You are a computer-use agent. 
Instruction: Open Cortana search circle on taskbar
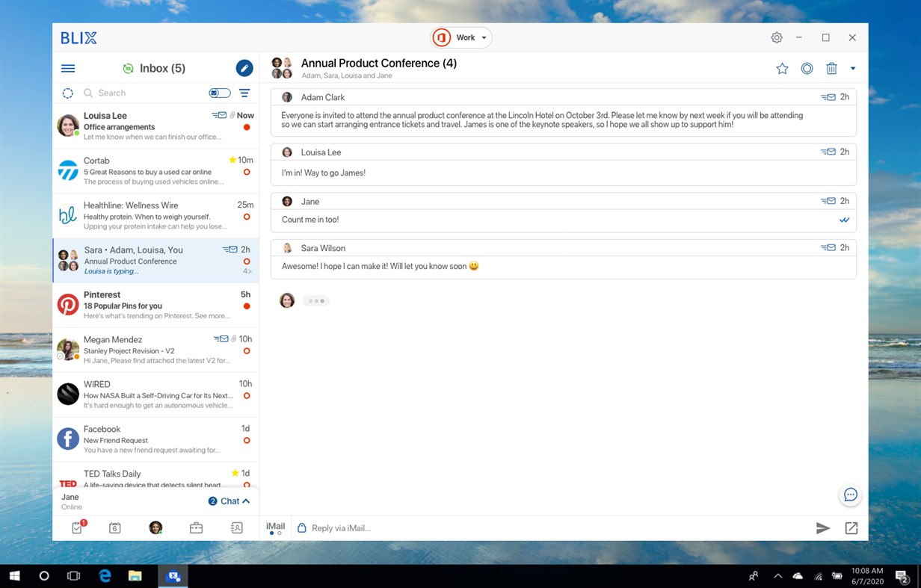(44, 576)
